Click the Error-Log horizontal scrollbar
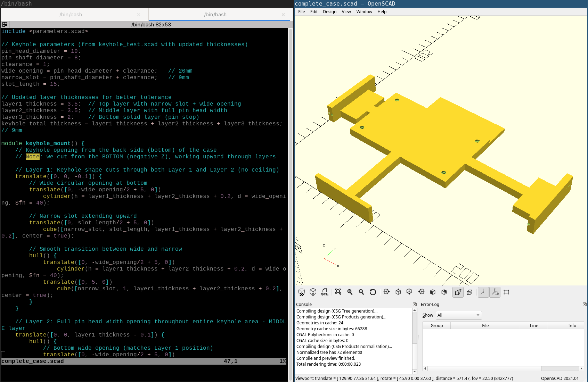The image size is (588, 382). point(484,368)
